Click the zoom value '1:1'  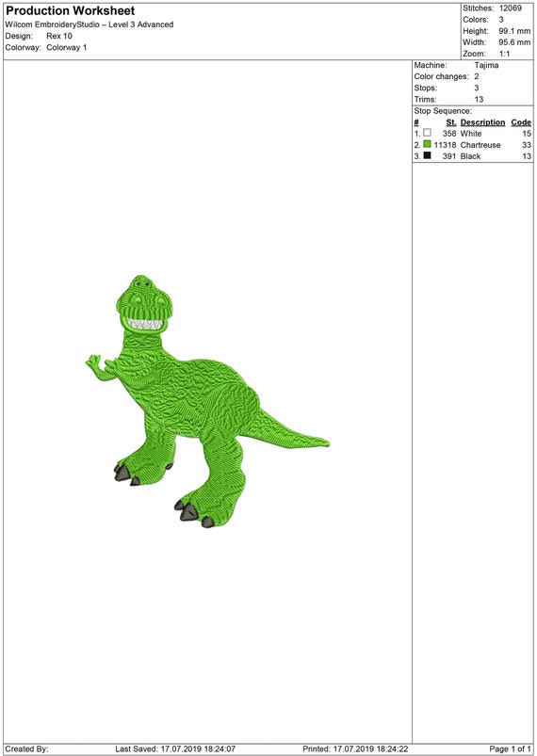tap(505, 54)
